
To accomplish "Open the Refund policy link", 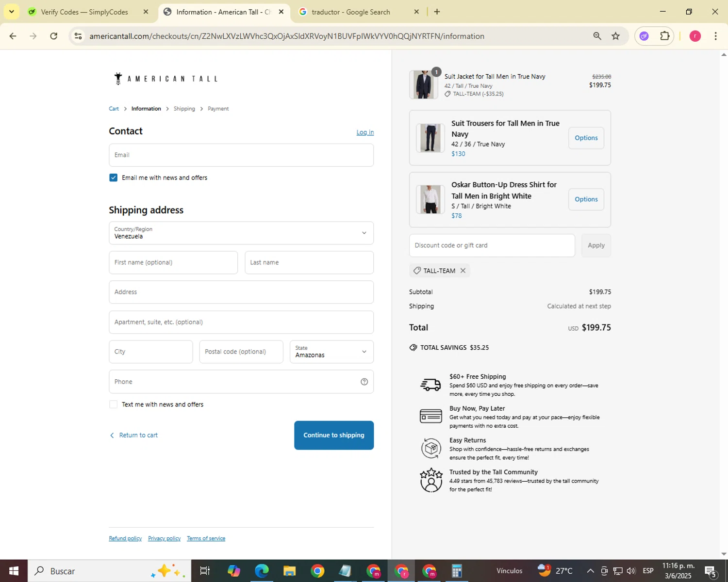I will 125,538.
